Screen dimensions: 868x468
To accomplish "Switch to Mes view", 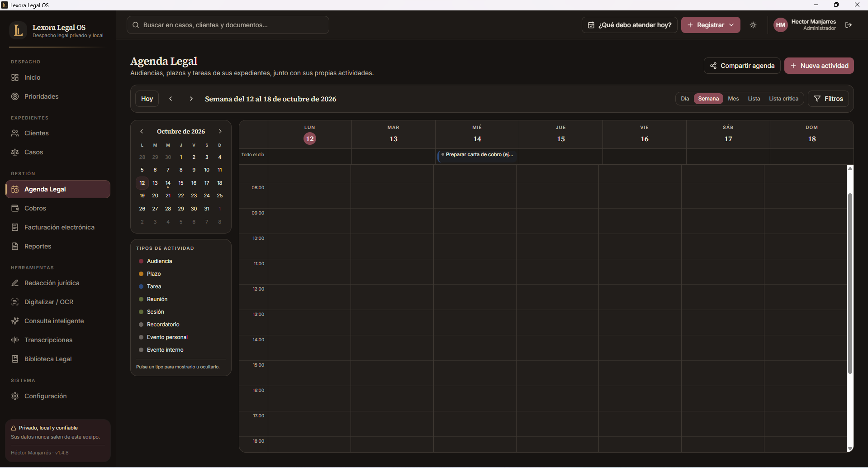I will pyautogui.click(x=733, y=99).
